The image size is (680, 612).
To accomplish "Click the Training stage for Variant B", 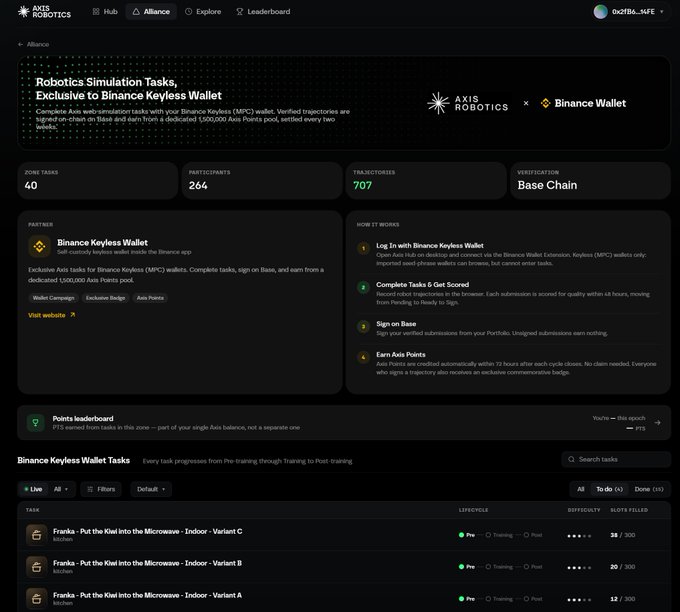I will tap(499, 567).
